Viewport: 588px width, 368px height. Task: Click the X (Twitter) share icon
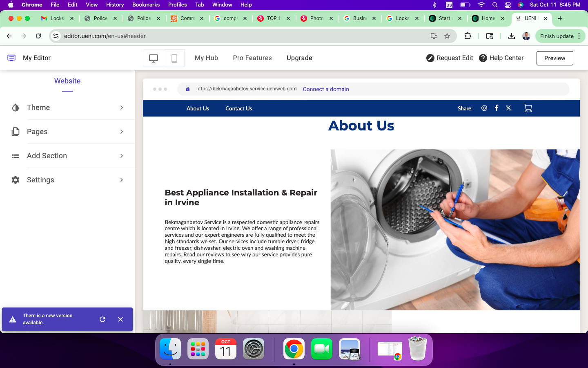pyautogui.click(x=508, y=108)
